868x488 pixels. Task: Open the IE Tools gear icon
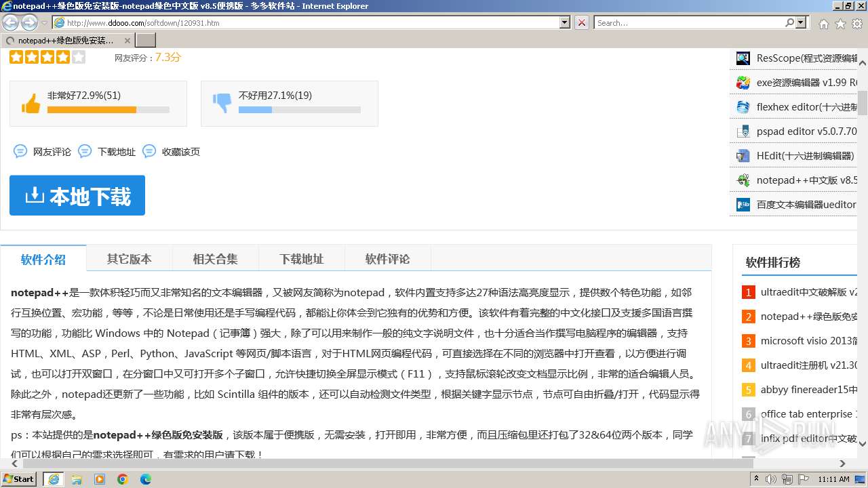coord(856,23)
